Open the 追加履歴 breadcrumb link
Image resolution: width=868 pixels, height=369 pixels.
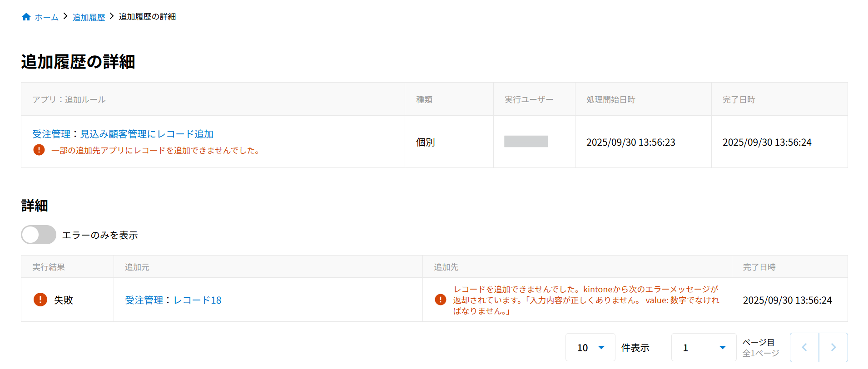point(89,17)
